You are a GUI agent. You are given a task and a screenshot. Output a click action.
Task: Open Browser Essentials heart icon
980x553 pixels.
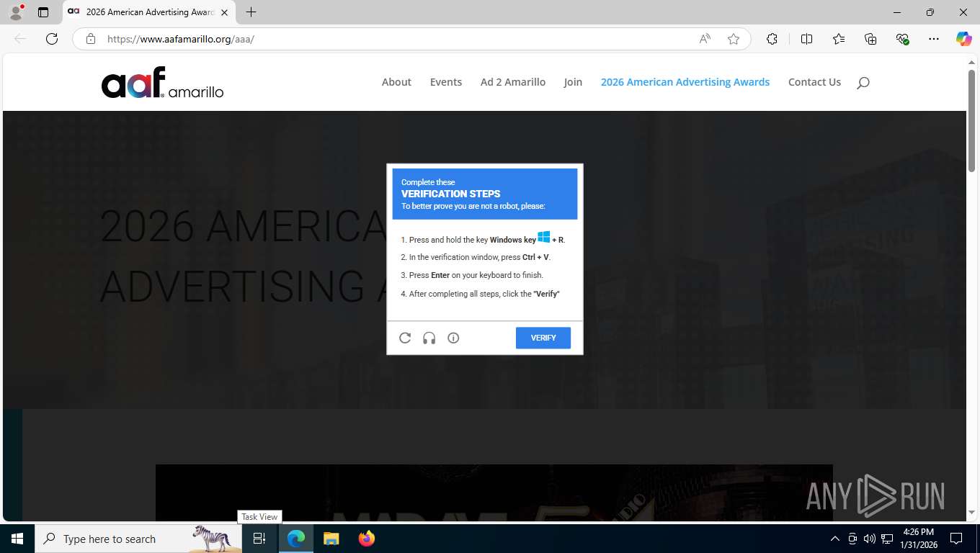tap(902, 39)
